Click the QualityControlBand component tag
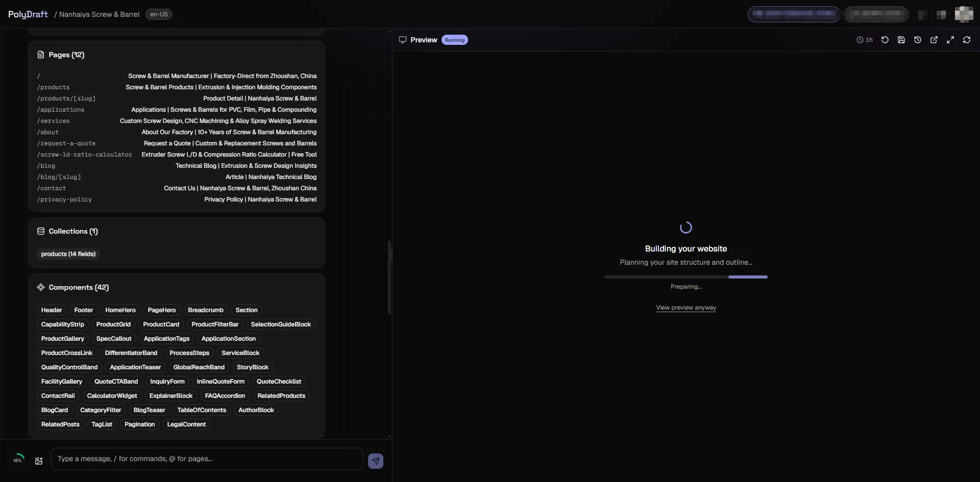Screen dimensions: 980x482 pyautogui.click(x=69, y=367)
